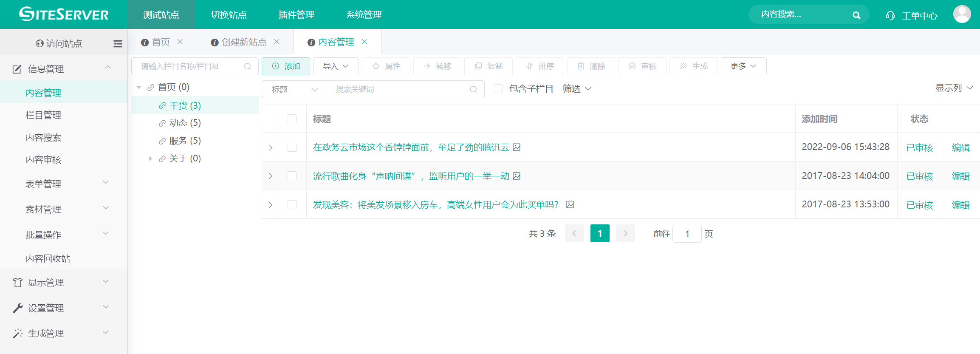Screen dimensions: 980x354
Task: Check the 包含子栏目 checkbox
Action: 498,89
